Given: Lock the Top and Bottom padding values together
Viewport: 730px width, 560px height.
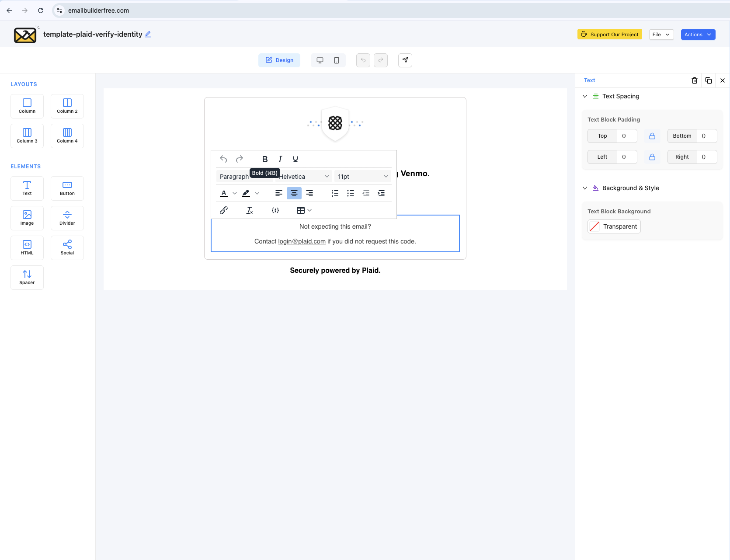Looking at the screenshot, I should pyautogui.click(x=652, y=136).
